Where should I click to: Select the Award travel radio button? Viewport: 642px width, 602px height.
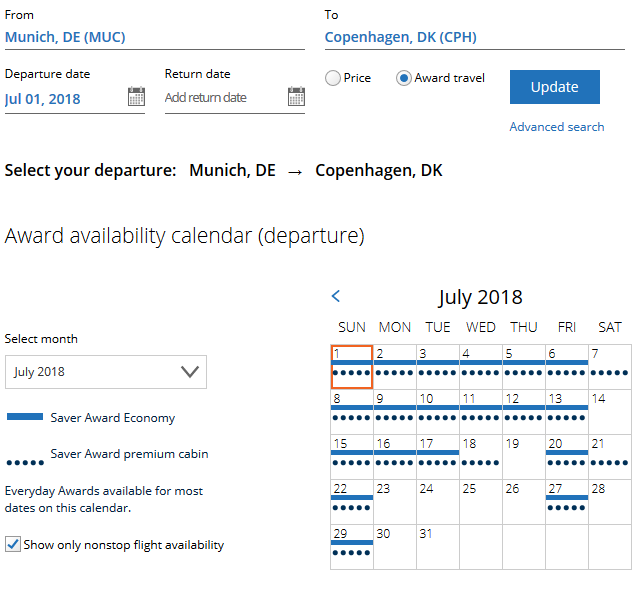[404, 78]
